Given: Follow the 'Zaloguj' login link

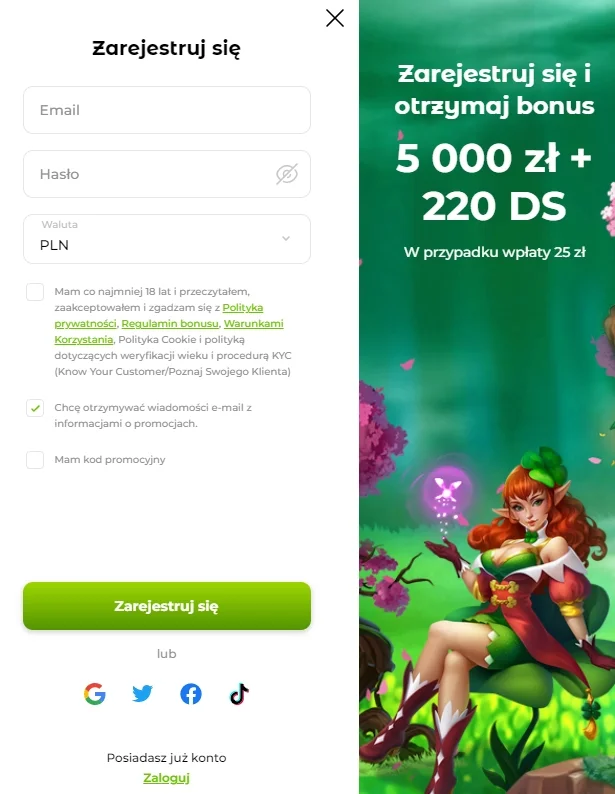Looking at the screenshot, I should click(x=166, y=778).
